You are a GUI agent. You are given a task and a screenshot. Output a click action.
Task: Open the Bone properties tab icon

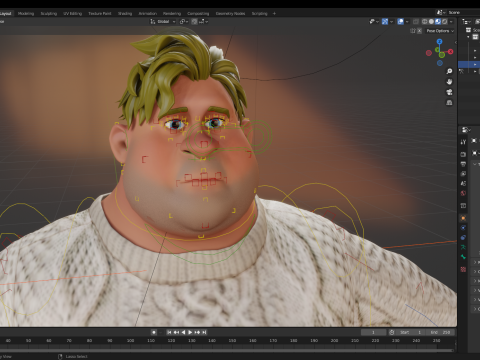coord(463,257)
